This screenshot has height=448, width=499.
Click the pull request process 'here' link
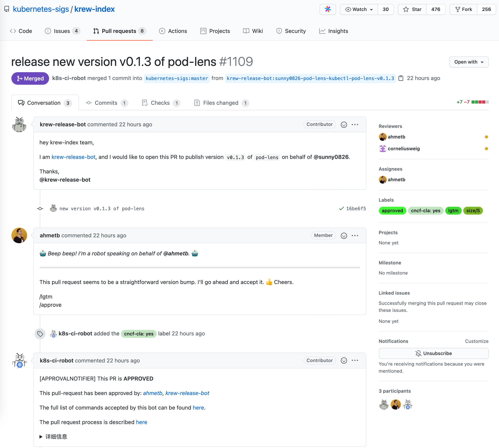click(x=141, y=422)
